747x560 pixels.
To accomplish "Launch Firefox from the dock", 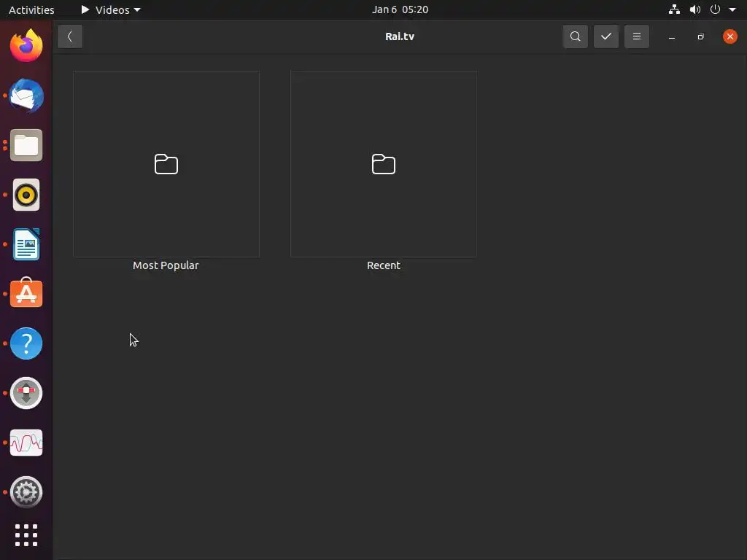I will point(26,46).
